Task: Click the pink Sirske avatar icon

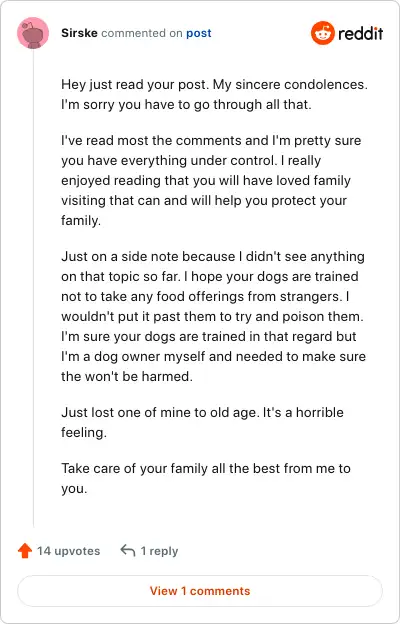Action: (x=33, y=33)
